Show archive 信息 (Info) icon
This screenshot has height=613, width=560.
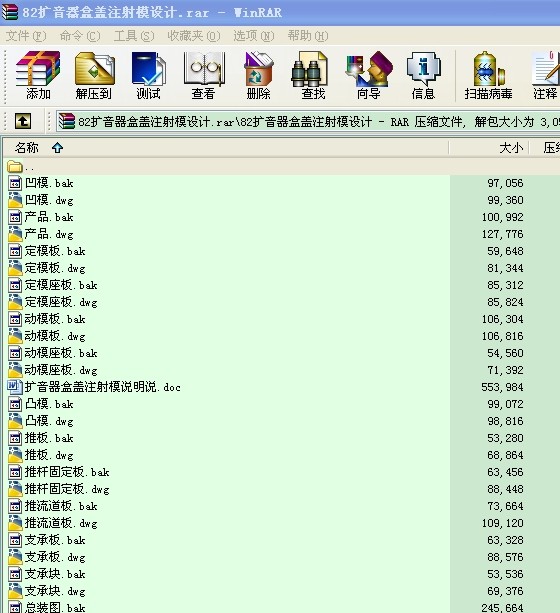pos(423,75)
